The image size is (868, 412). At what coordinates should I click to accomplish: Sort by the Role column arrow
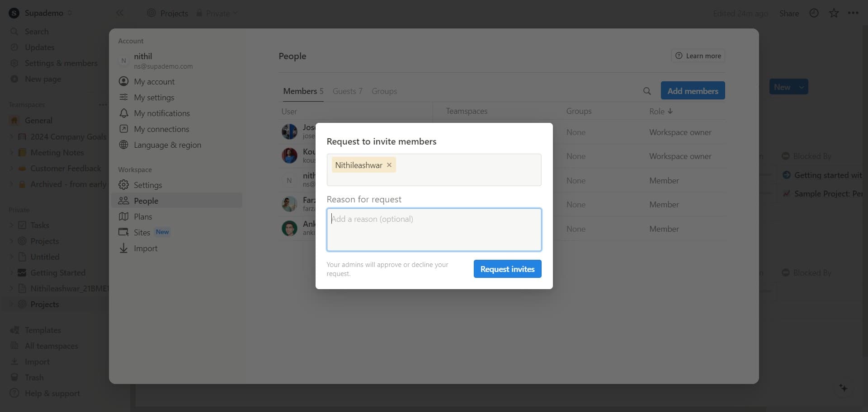coord(670,111)
